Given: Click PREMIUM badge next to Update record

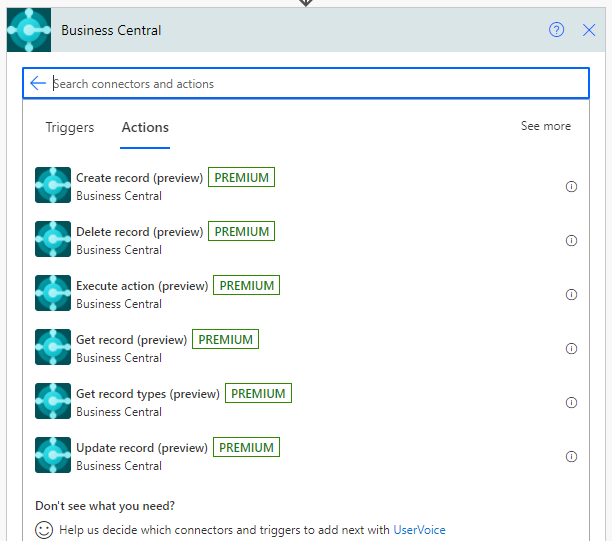Looking at the screenshot, I should (246, 447).
